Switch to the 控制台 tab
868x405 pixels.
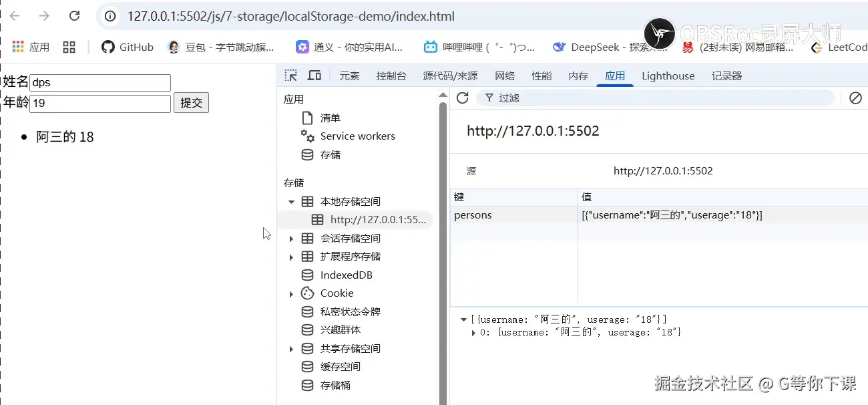coord(391,76)
